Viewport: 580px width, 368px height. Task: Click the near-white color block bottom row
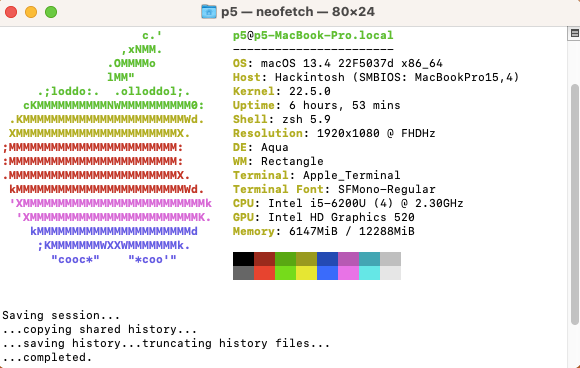tap(390, 273)
